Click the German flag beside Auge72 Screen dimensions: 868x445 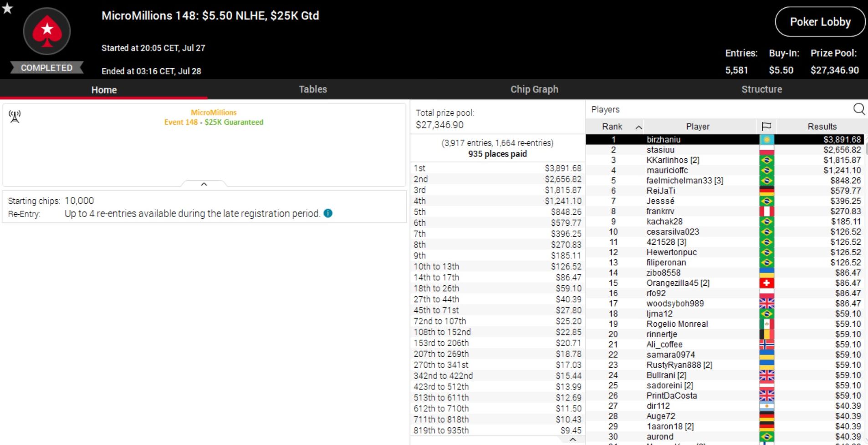coord(766,416)
